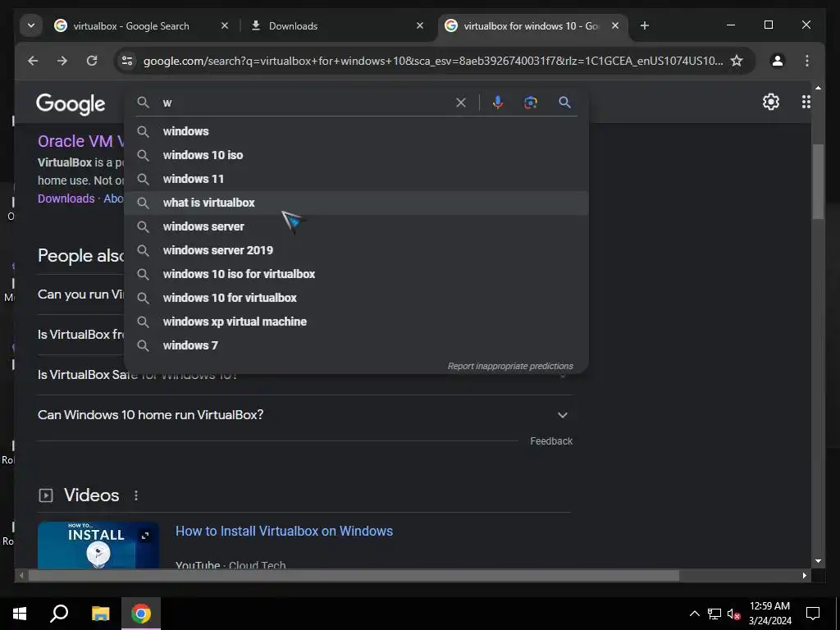Click the Chrome back arrow
The width and height of the screenshot is (840, 630).
point(33,61)
